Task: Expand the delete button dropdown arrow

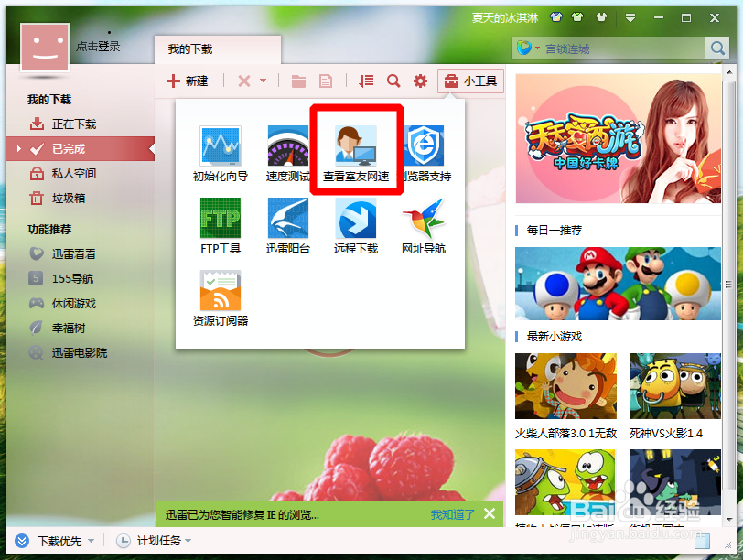Action: pos(264,81)
